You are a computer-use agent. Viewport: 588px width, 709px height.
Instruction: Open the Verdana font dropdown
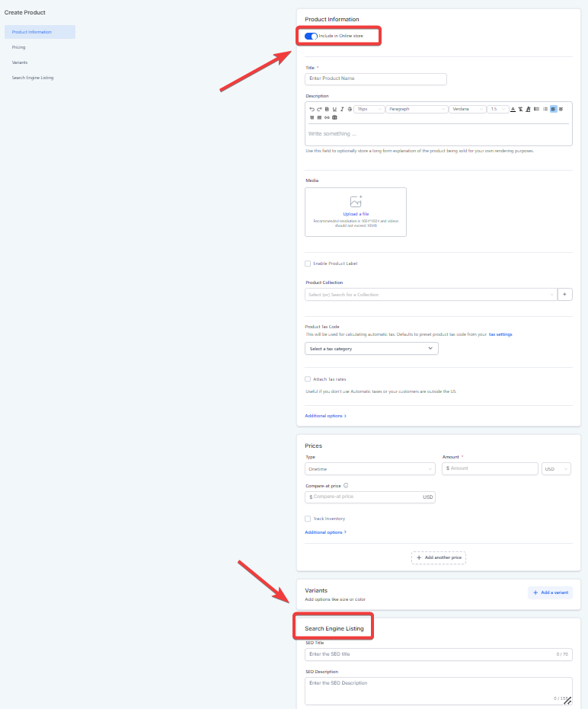coord(467,109)
